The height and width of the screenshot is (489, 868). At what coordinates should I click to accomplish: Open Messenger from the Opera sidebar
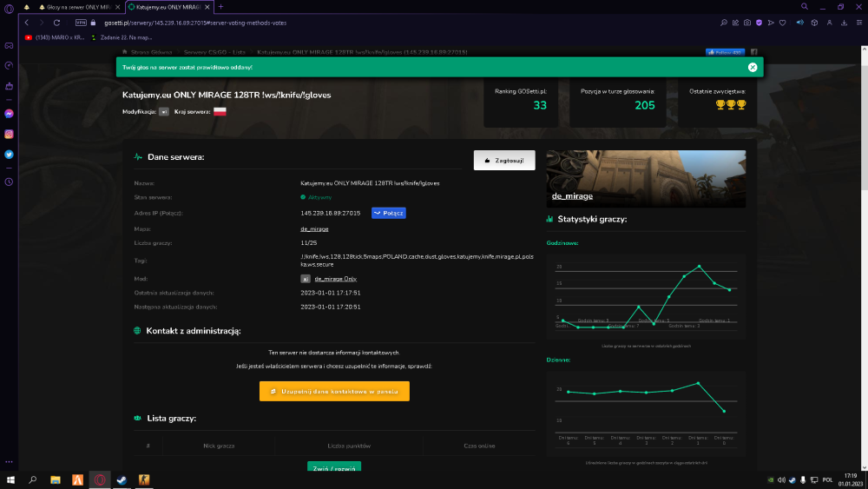(x=9, y=114)
